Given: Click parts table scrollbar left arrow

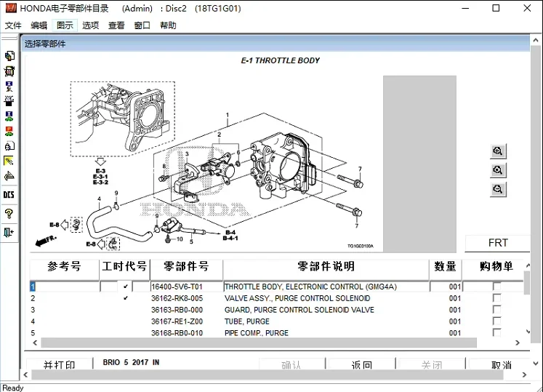Looking at the screenshot, I should 35,343.
